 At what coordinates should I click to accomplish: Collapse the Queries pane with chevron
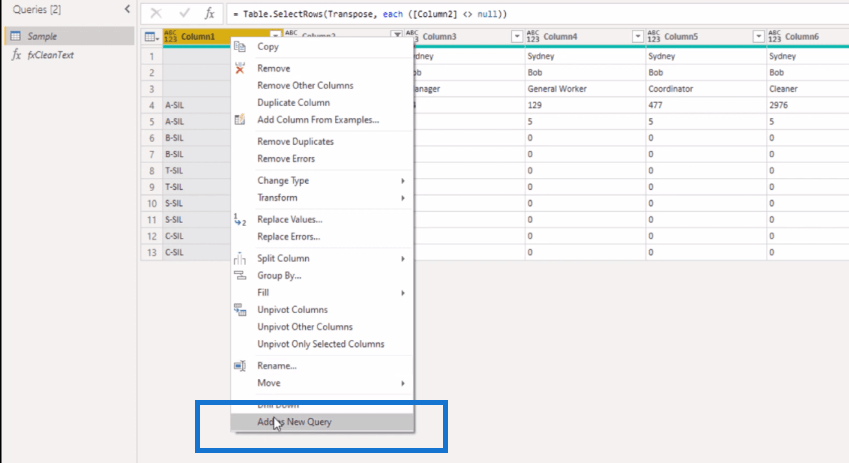point(127,9)
